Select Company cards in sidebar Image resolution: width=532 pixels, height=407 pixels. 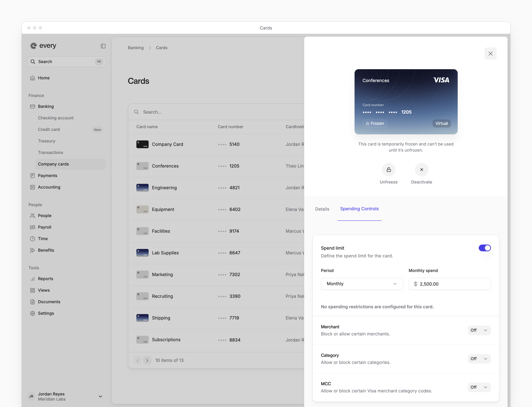tap(70, 164)
